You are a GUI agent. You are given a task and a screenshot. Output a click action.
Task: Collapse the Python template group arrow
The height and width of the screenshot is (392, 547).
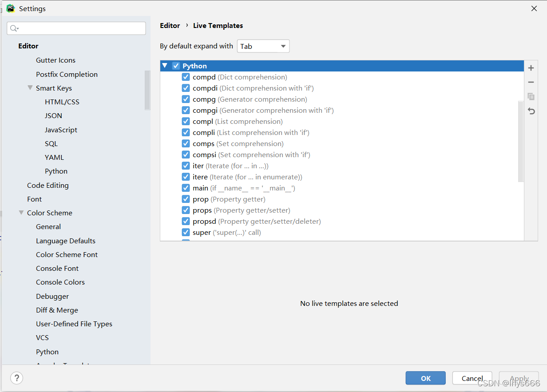[x=165, y=66]
